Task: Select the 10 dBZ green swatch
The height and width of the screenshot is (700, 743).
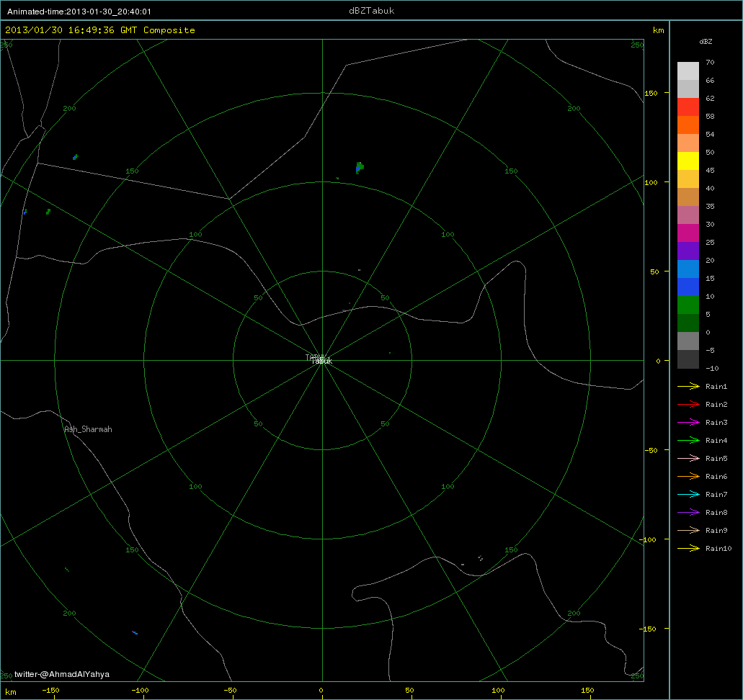Action: (x=688, y=305)
